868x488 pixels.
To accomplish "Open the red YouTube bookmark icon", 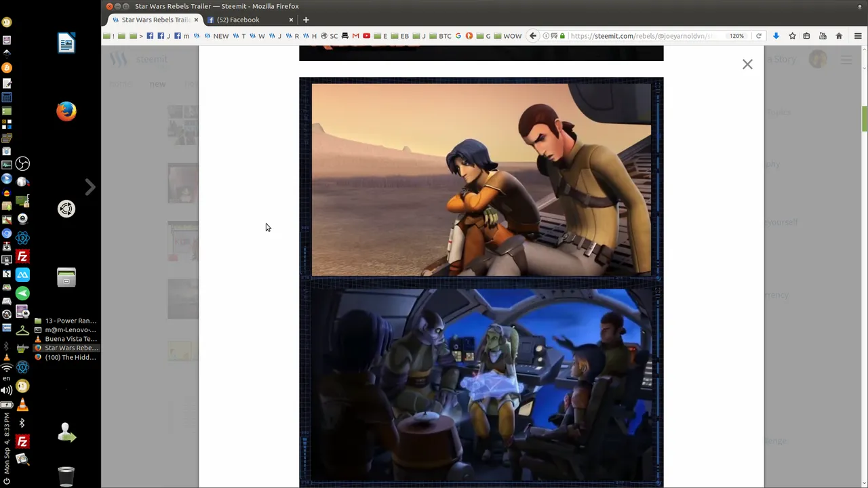I will pyautogui.click(x=366, y=36).
